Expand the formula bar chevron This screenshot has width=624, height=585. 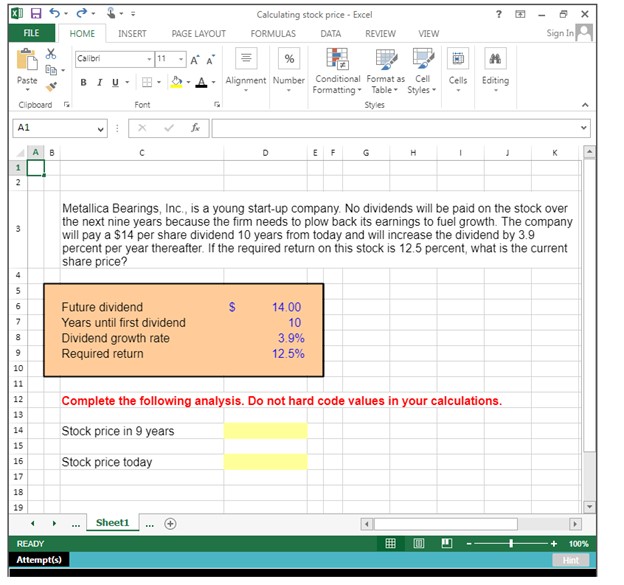[583, 128]
